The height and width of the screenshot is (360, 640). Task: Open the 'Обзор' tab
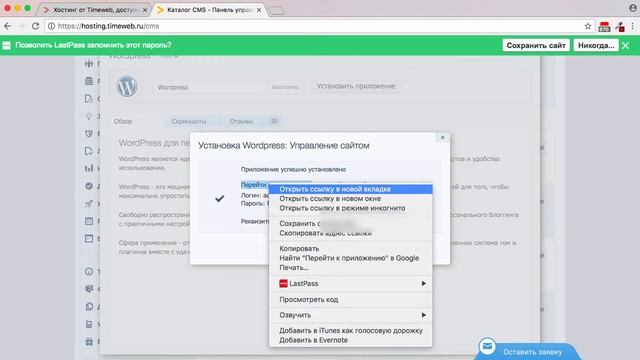[123, 121]
